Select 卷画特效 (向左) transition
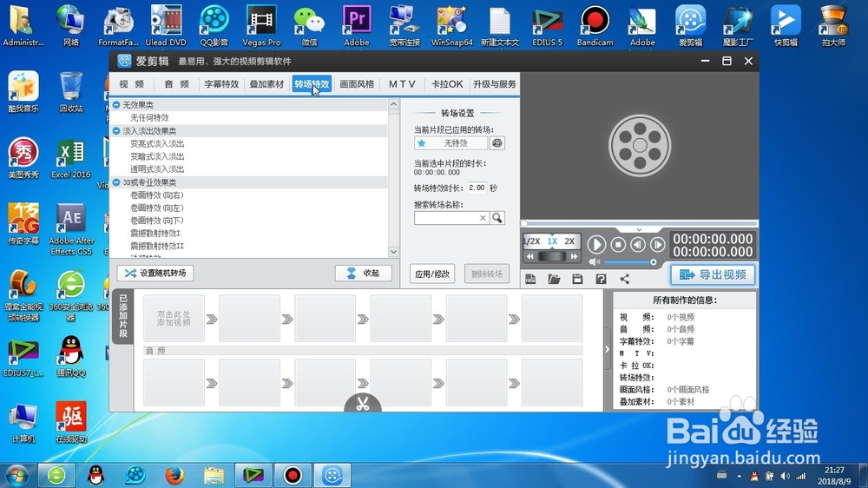 point(156,208)
